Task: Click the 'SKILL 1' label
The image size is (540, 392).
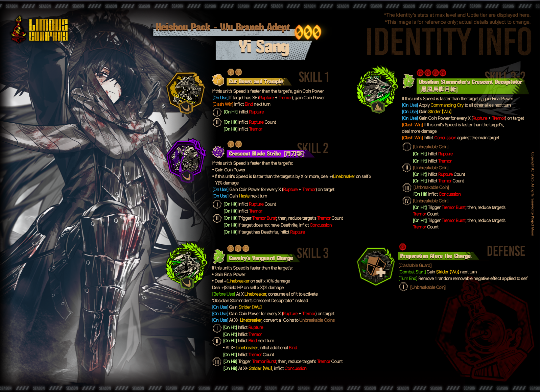Action: (x=314, y=77)
